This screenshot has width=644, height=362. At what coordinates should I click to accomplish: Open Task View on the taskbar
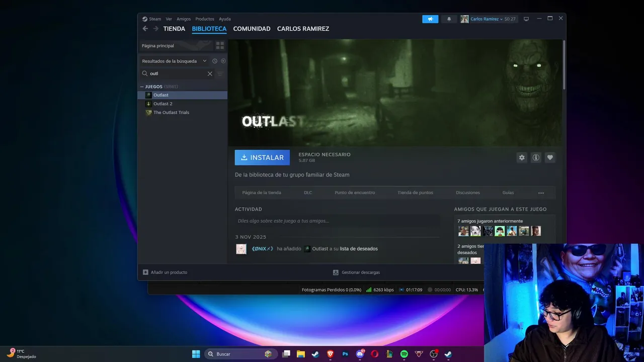(x=286, y=354)
